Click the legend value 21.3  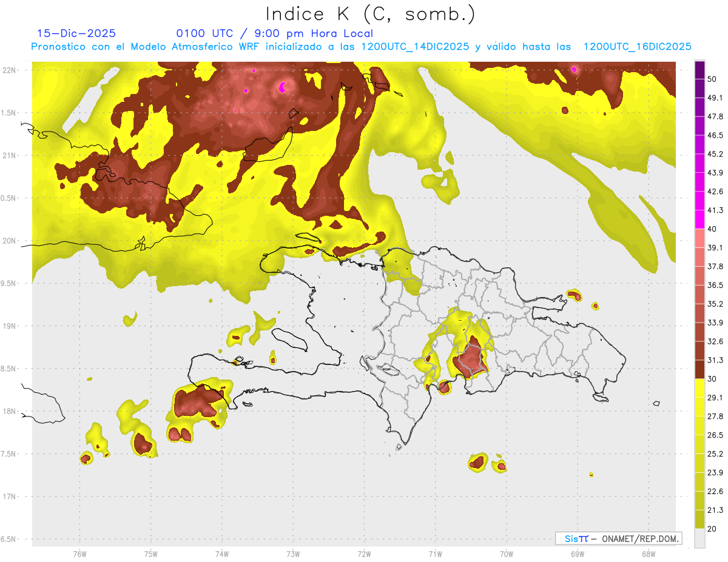click(x=715, y=510)
